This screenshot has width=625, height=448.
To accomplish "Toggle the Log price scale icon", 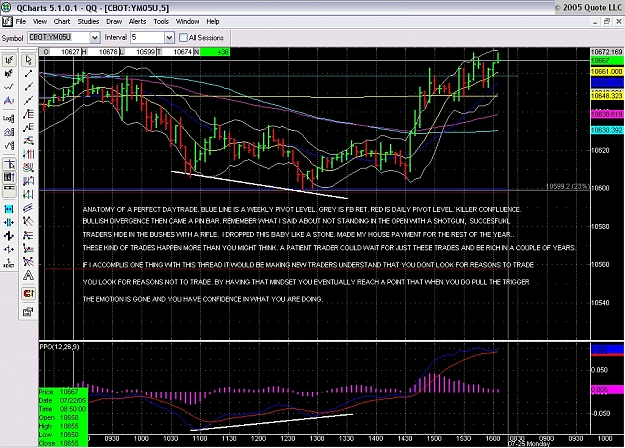I will point(9,118).
